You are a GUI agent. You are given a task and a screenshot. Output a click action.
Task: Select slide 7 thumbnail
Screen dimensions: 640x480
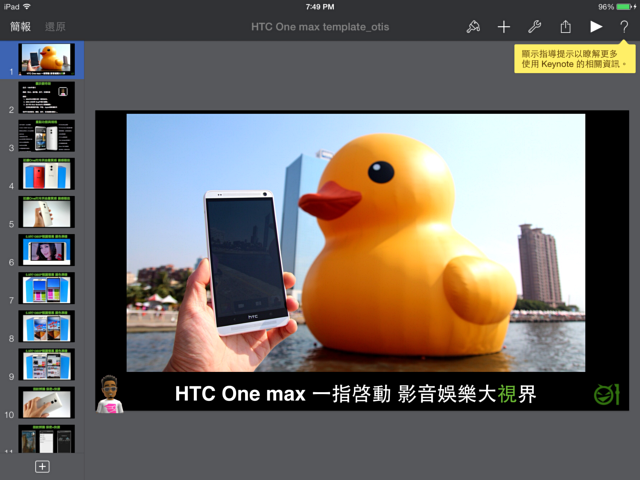point(47,288)
